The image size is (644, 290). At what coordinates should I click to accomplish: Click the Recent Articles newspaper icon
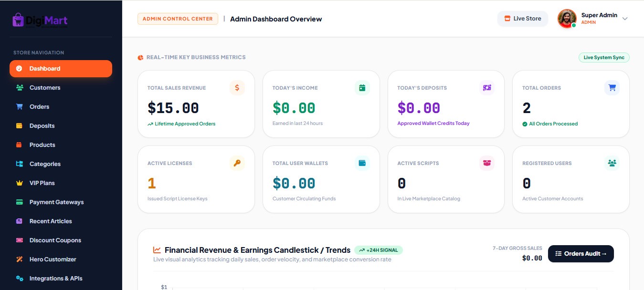point(20,221)
